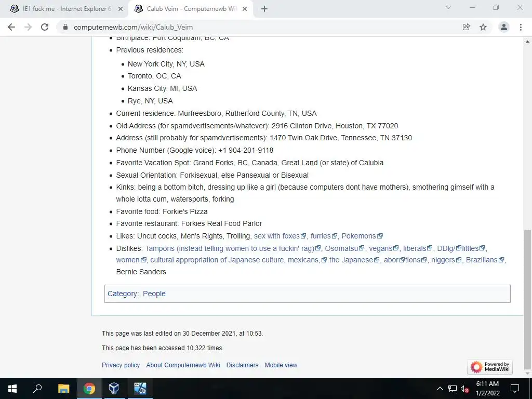Click the muted volume tray icon

(464, 389)
